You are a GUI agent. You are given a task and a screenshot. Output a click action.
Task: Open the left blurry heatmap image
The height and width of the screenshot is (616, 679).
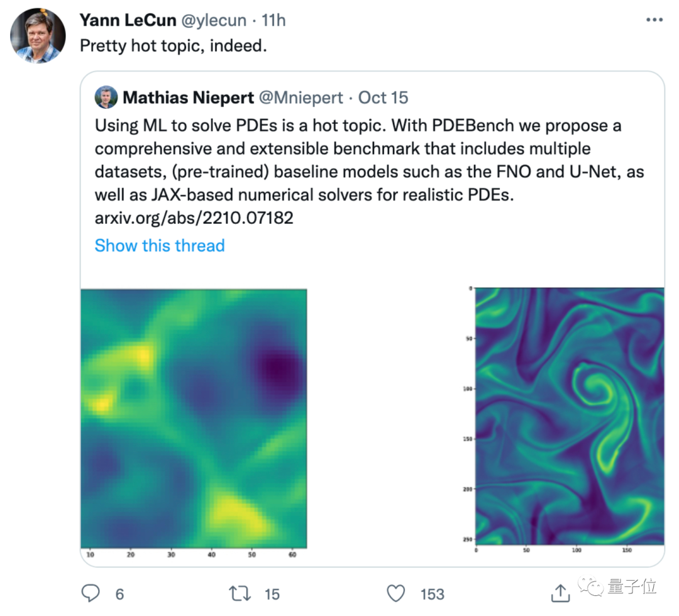pos(194,418)
